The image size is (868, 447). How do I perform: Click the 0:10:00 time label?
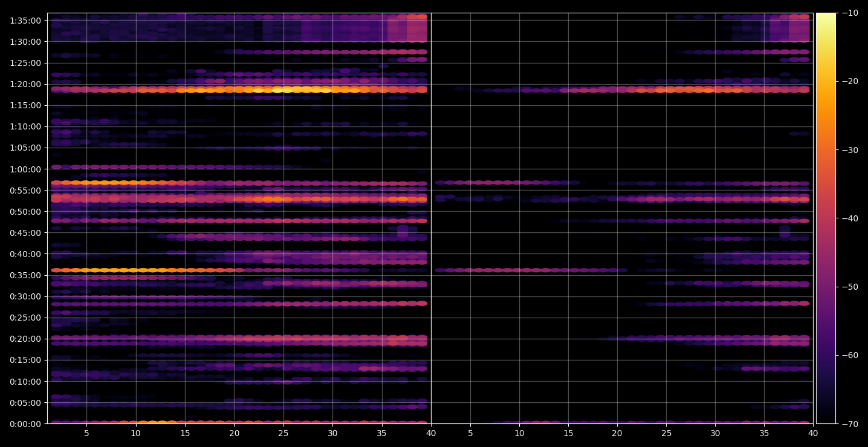[25, 382]
